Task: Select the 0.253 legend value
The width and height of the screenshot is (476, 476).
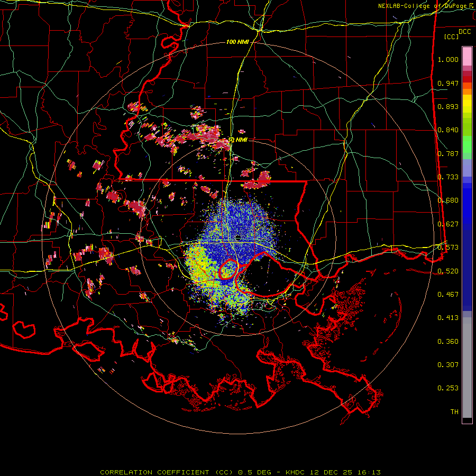Action: (448, 388)
